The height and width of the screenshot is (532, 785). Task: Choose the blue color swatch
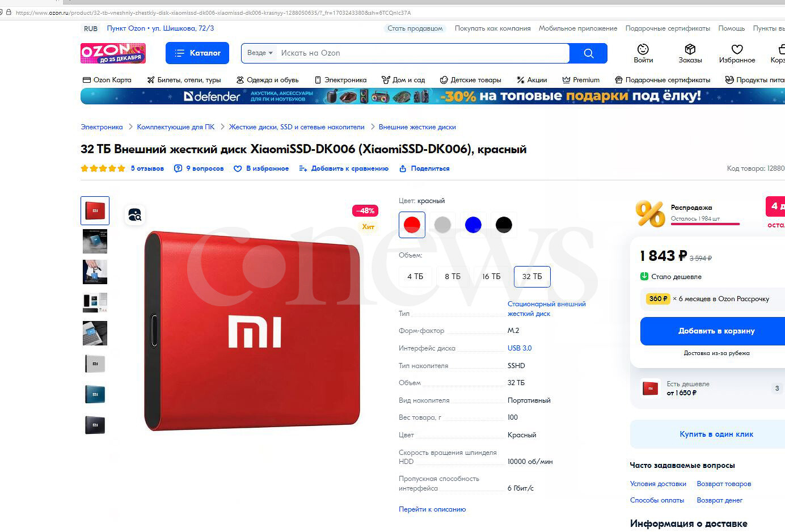(473, 225)
